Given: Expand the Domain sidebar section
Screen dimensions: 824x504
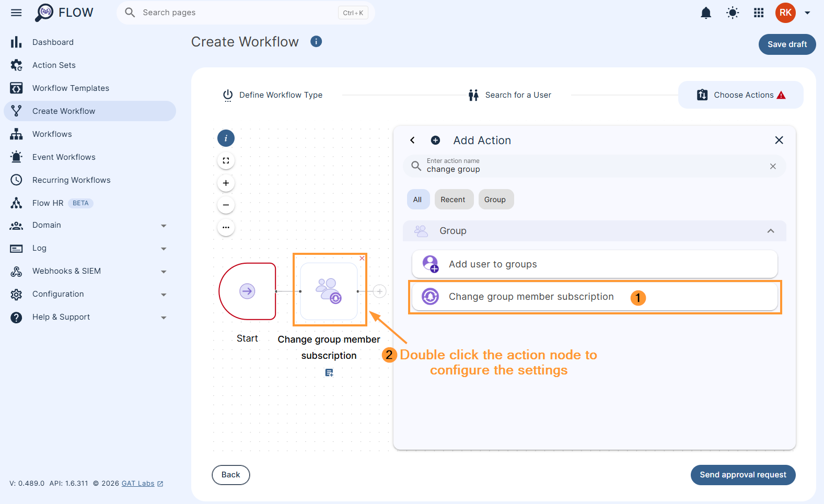Looking at the screenshot, I should (x=90, y=225).
